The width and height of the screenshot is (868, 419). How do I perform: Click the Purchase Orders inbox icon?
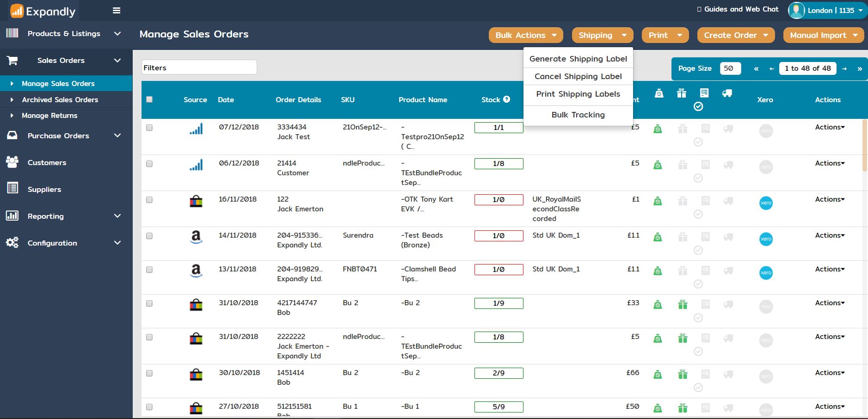point(12,136)
